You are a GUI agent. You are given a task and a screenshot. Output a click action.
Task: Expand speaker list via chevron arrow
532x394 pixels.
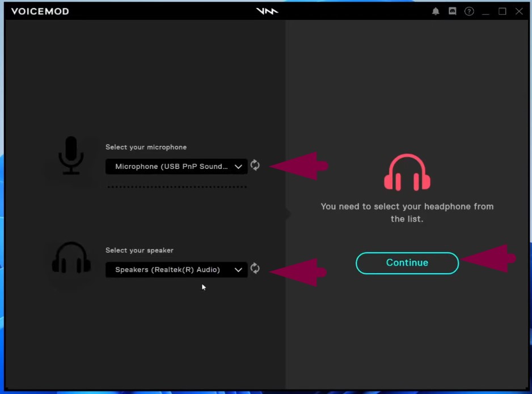(238, 270)
